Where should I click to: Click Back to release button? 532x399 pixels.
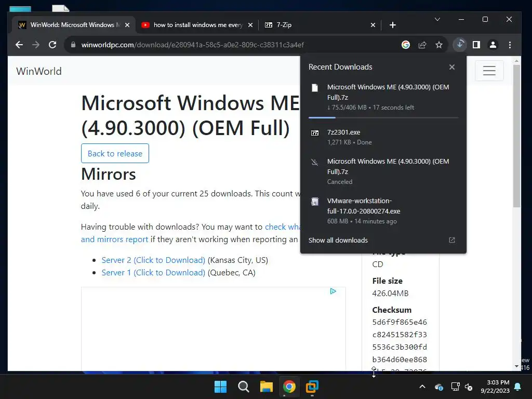115,153
